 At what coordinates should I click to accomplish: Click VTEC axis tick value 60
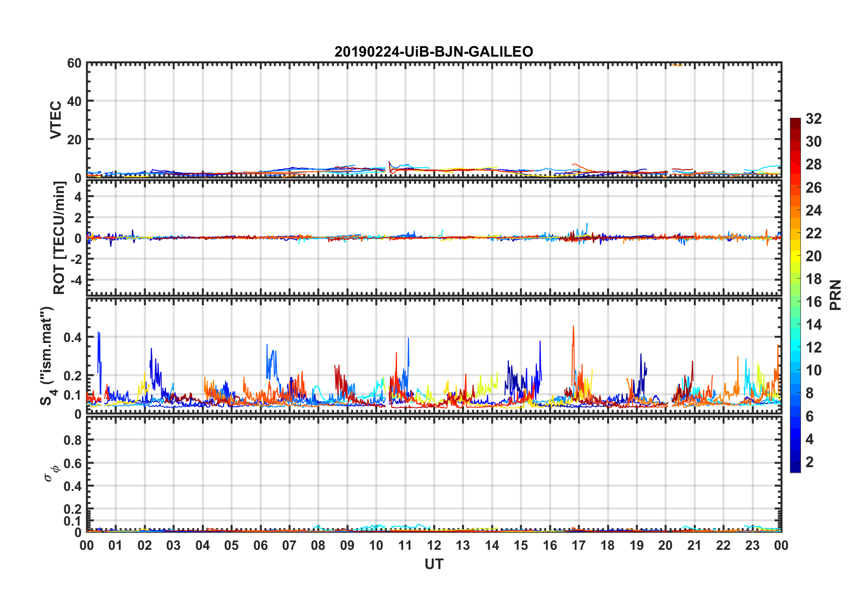point(74,63)
